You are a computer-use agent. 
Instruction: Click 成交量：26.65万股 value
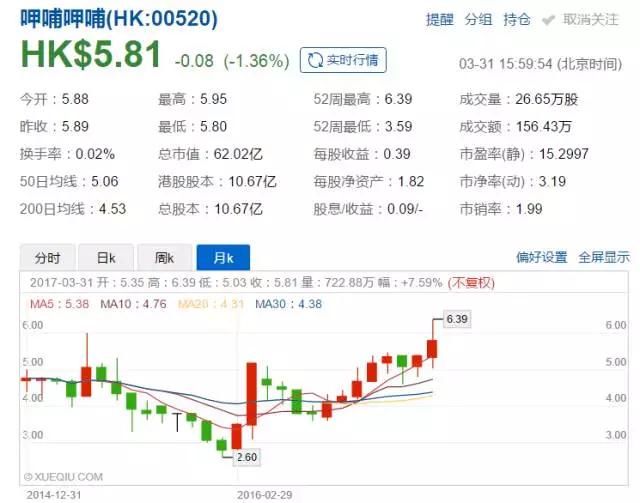tap(519, 99)
